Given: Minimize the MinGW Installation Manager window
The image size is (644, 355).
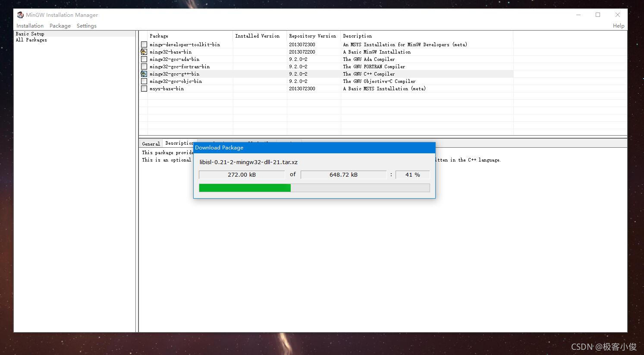Looking at the screenshot, I should point(578,15).
